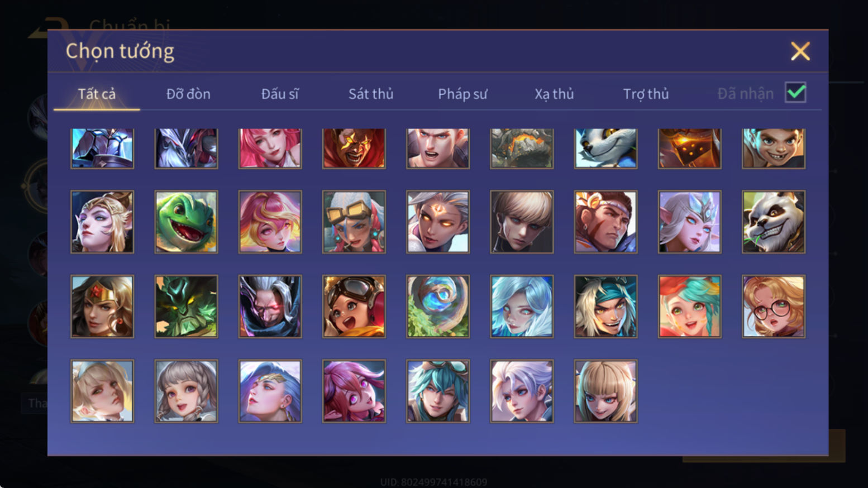Pick the swirling orb hero portrait

point(438,307)
